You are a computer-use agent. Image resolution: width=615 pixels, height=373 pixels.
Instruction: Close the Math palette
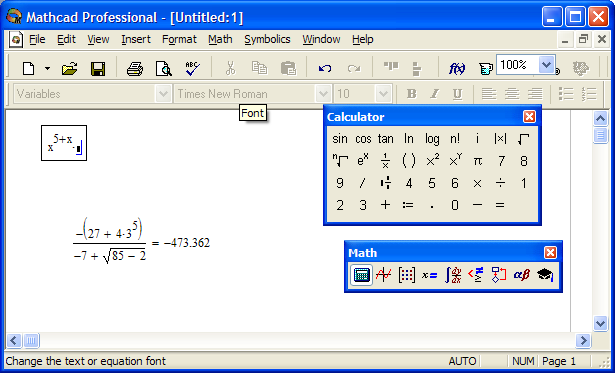pos(550,253)
